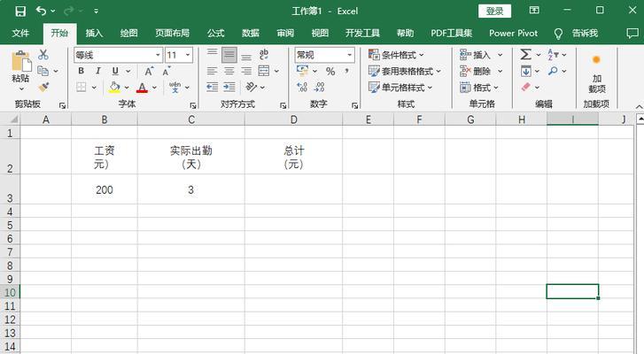Open the Add-ins button

click(x=597, y=73)
